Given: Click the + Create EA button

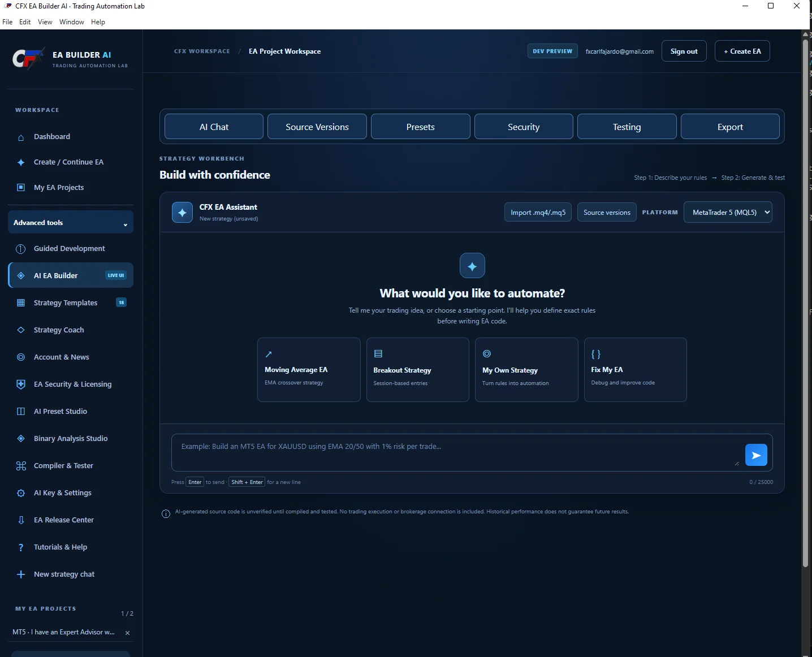Looking at the screenshot, I should tap(742, 51).
